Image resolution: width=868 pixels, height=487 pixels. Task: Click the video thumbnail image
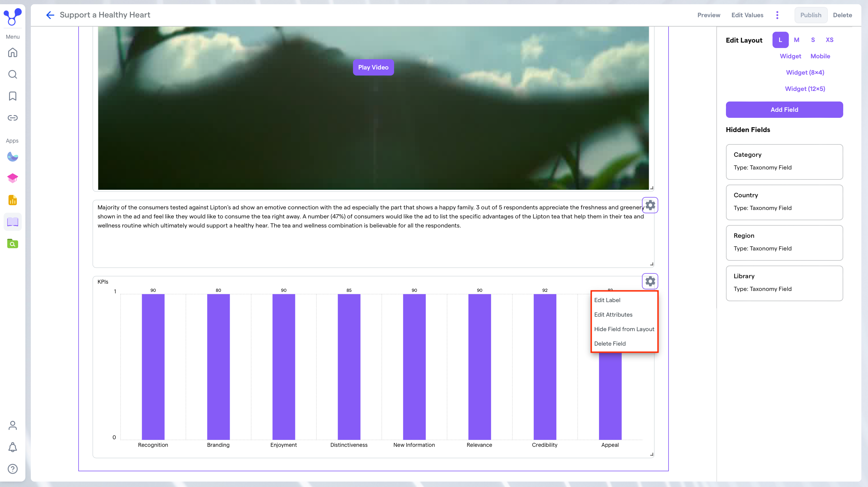(x=373, y=108)
